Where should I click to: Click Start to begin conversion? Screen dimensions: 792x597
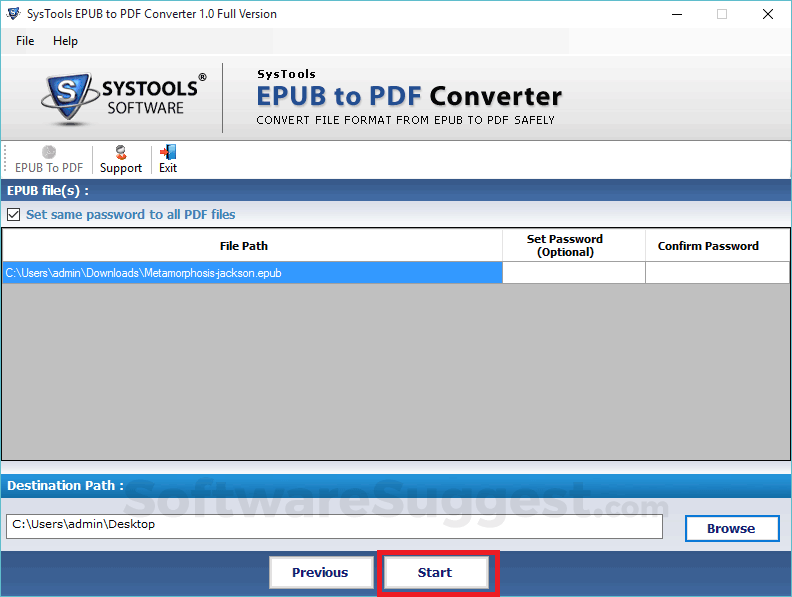tap(436, 572)
